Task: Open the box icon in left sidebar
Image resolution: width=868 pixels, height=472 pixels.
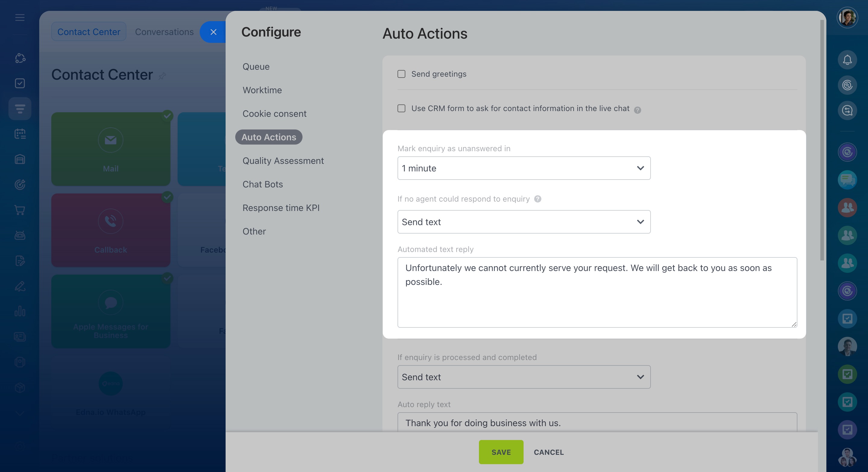Action: [x=20, y=387]
